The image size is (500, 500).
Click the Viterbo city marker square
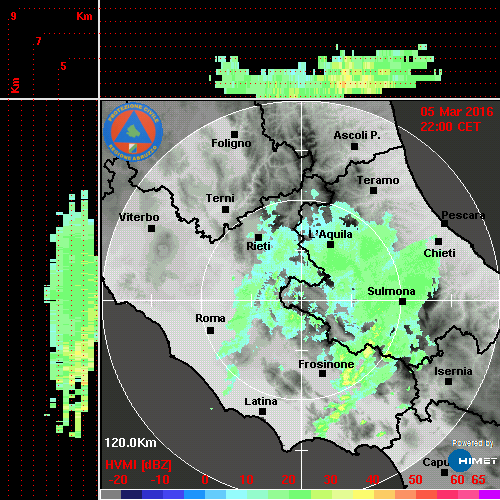pos(151,229)
